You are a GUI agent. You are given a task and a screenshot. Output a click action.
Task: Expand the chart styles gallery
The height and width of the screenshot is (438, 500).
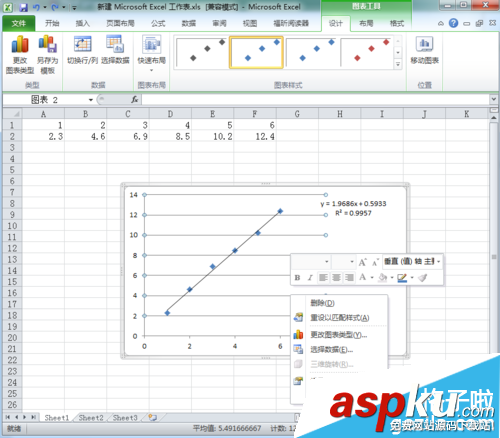[398, 64]
